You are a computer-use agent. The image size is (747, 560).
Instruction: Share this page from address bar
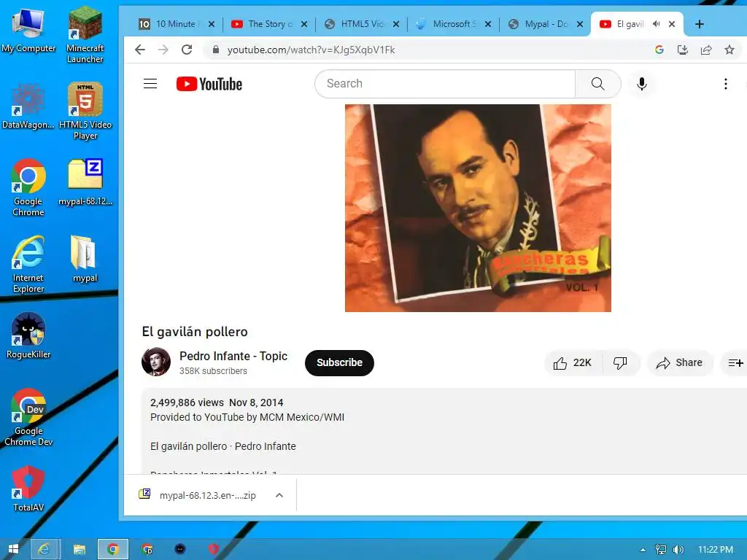coord(706,50)
